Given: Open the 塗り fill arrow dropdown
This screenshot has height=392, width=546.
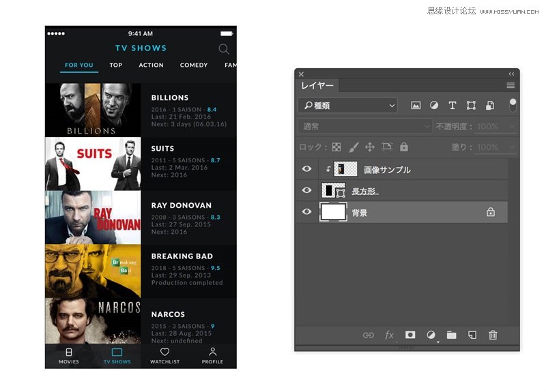Looking at the screenshot, I should click(511, 147).
